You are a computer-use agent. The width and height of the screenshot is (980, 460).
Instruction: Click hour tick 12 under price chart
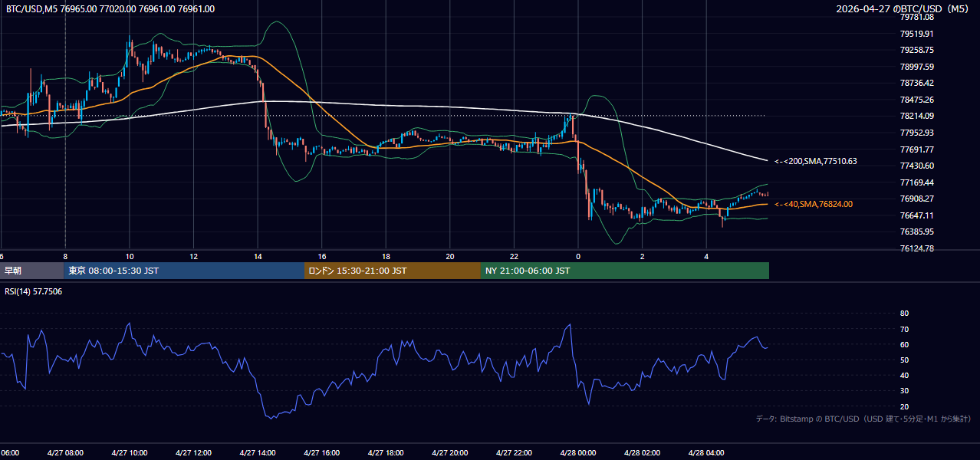pyautogui.click(x=193, y=256)
